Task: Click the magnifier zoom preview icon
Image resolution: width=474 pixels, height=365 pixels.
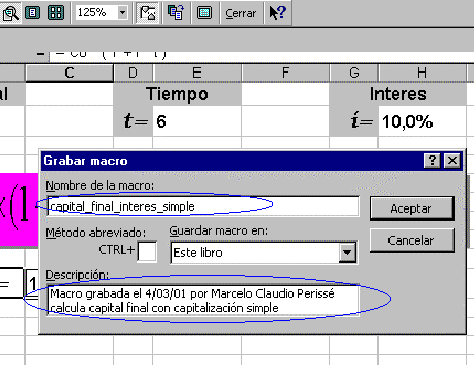Action: pyautogui.click(x=10, y=13)
